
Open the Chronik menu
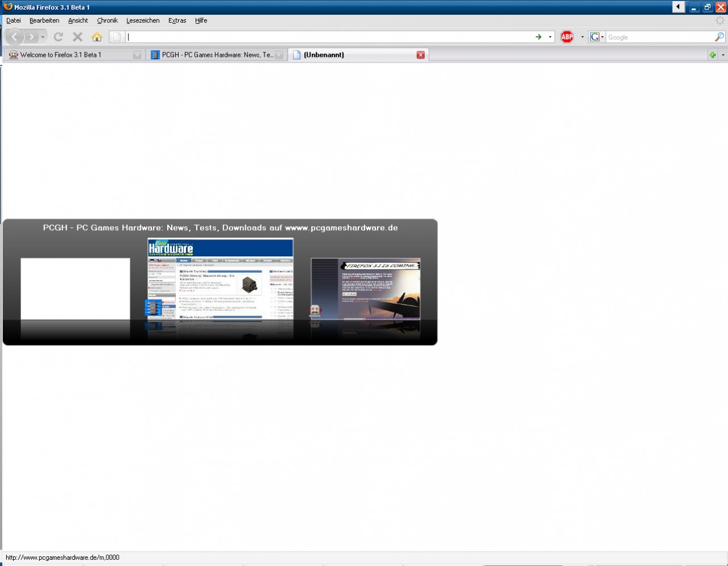(x=107, y=20)
